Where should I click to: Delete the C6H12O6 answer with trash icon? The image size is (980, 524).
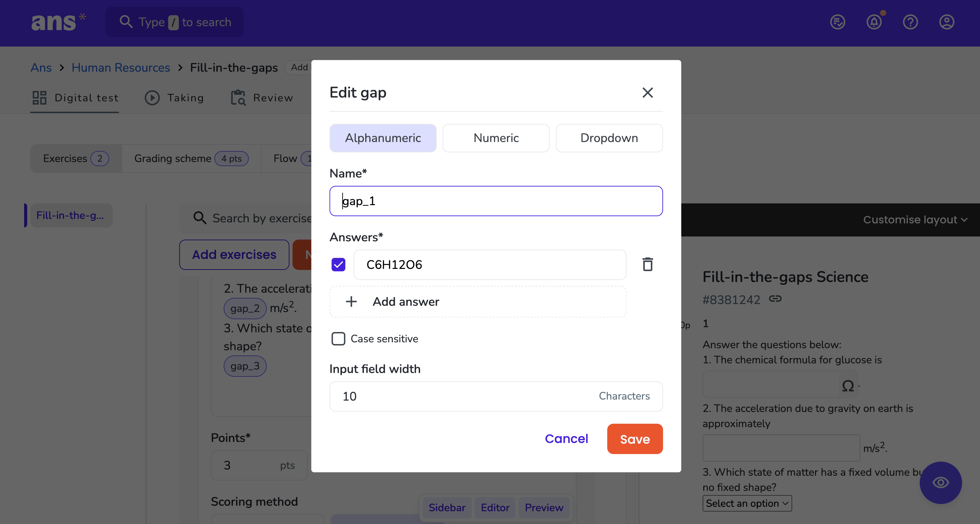coord(647,264)
